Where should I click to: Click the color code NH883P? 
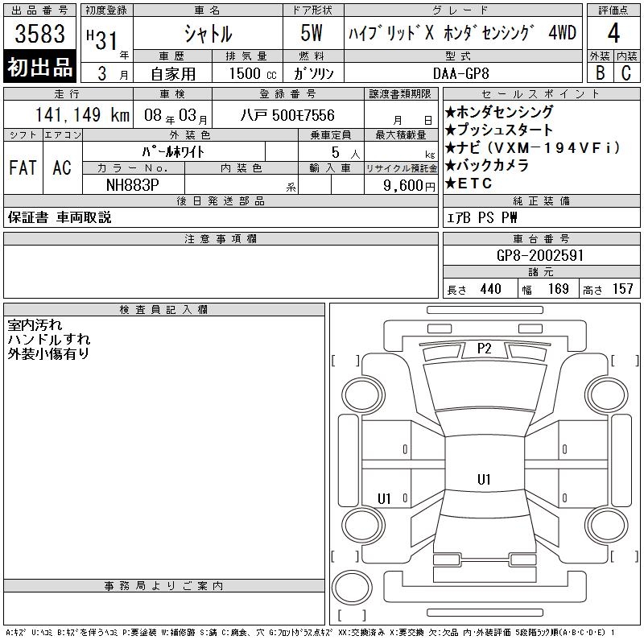pos(133,184)
